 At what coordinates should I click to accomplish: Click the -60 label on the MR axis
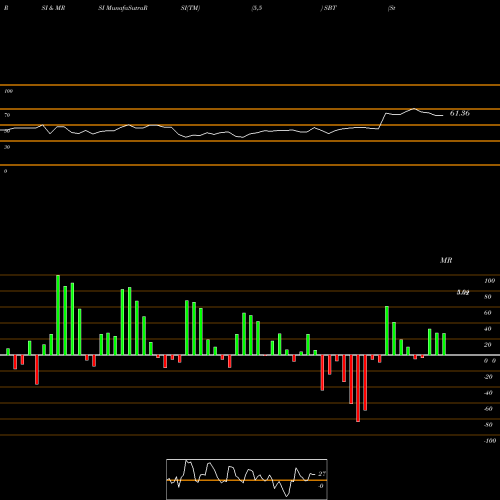[488, 409]
